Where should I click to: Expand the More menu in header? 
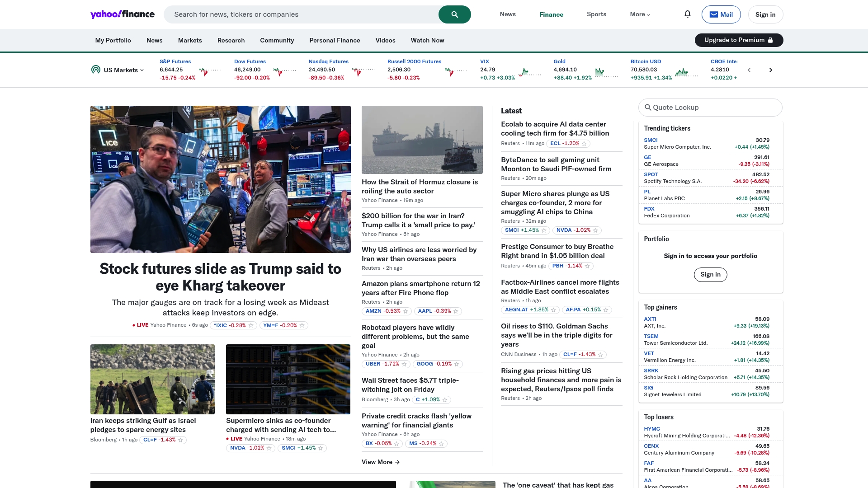[x=640, y=14]
